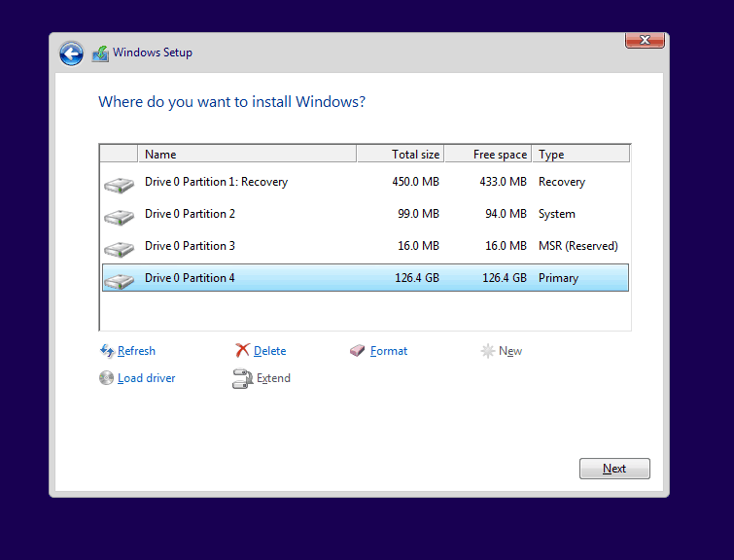Click the eraser Format icon

point(357,351)
